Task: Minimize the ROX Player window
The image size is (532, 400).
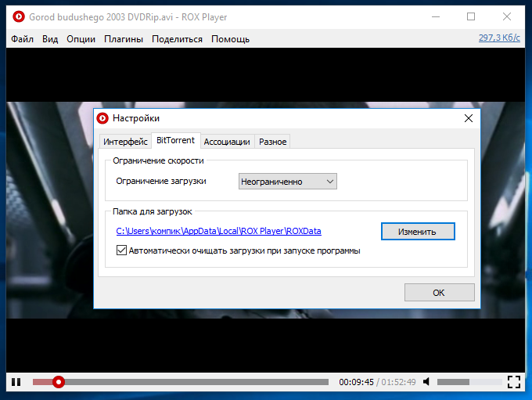Action: [x=436, y=16]
